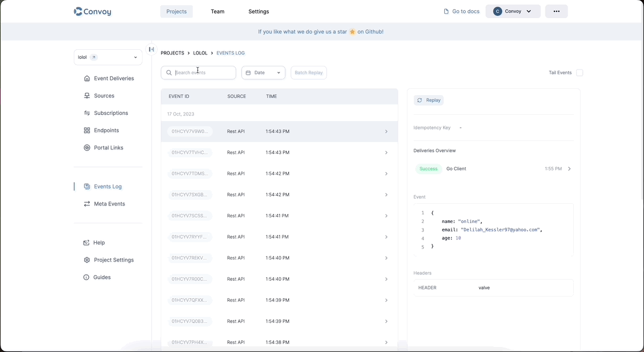
Task: Click the Events Log icon
Action: click(87, 187)
